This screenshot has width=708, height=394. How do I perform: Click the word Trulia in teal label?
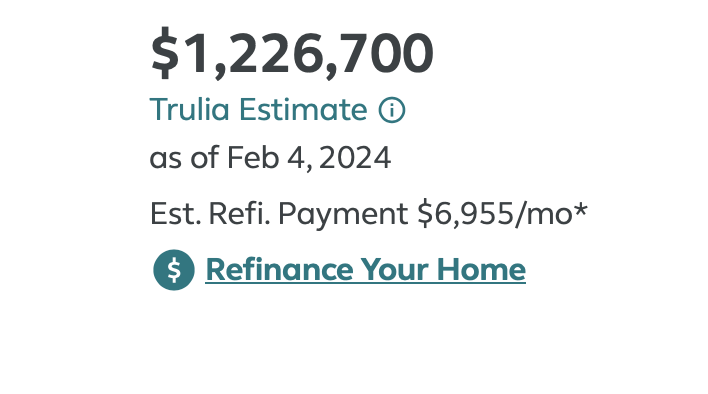tap(189, 110)
